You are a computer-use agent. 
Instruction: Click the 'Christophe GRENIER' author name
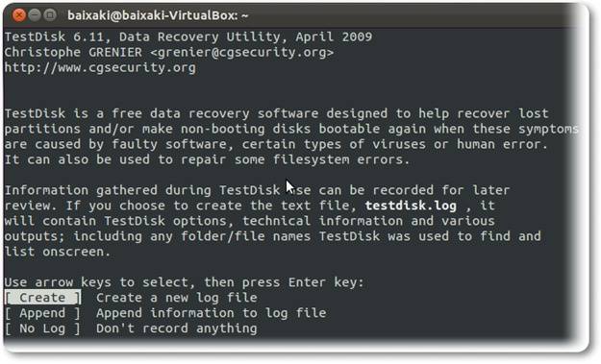pos(73,53)
